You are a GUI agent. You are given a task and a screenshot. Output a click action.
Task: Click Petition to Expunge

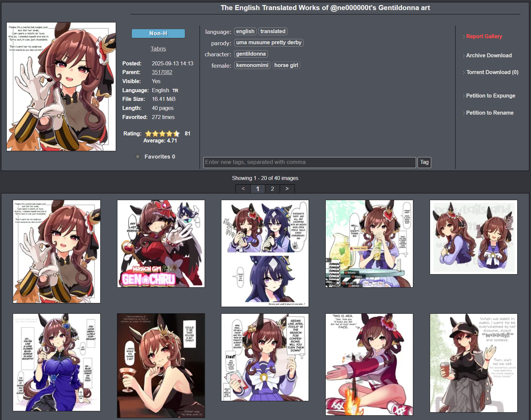click(490, 96)
